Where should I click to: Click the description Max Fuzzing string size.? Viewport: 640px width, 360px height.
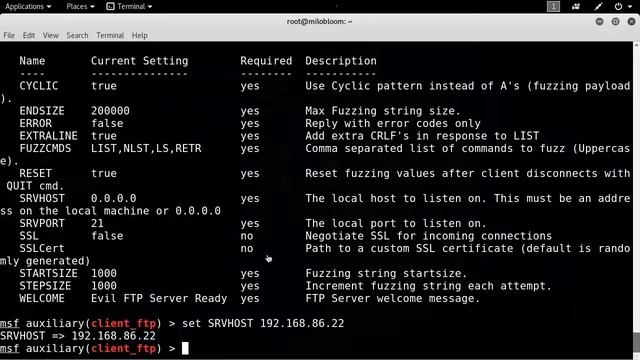click(383, 111)
